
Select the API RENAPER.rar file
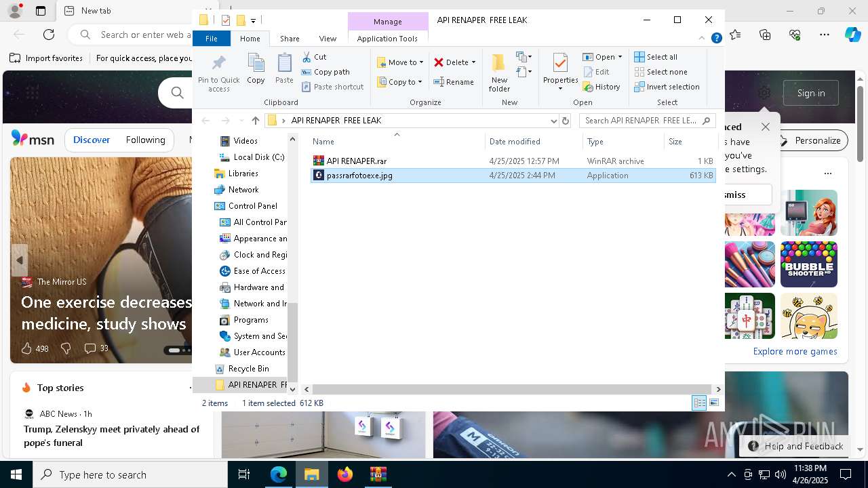pyautogui.click(x=513, y=161)
